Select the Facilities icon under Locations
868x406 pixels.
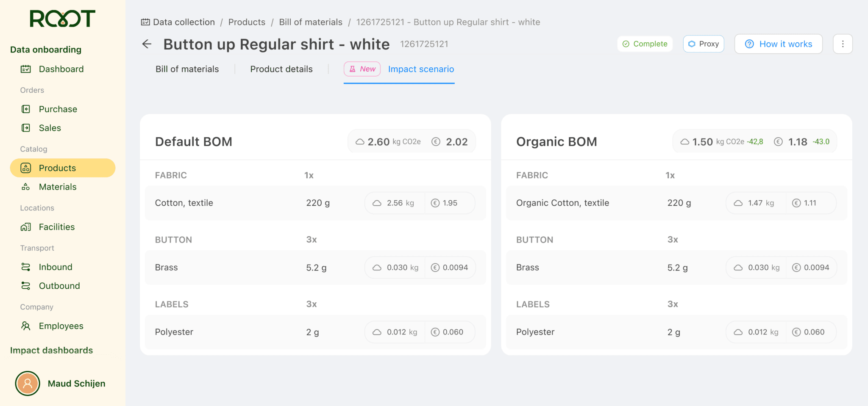tap(26, 226)
